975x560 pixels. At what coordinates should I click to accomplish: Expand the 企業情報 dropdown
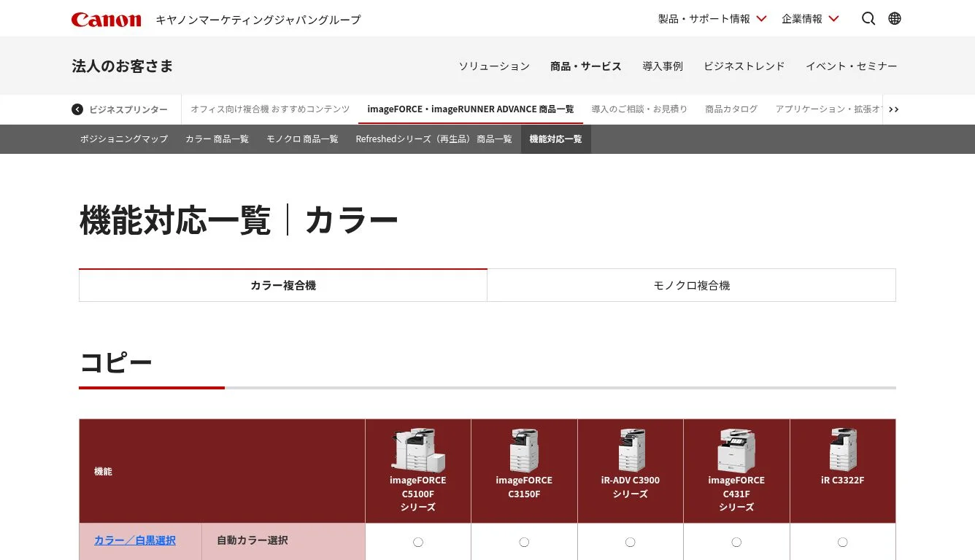click(x=810, y=19)
